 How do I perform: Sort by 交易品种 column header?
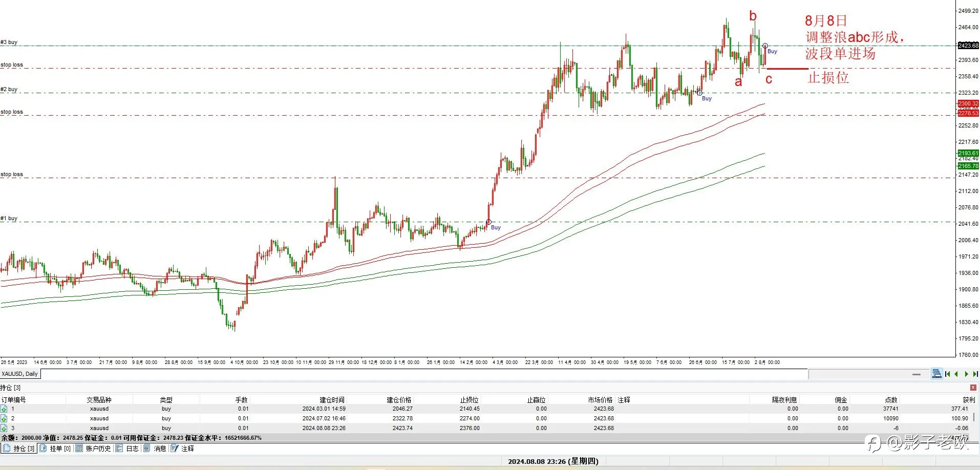pyautogui.click(x=99, y=400)
